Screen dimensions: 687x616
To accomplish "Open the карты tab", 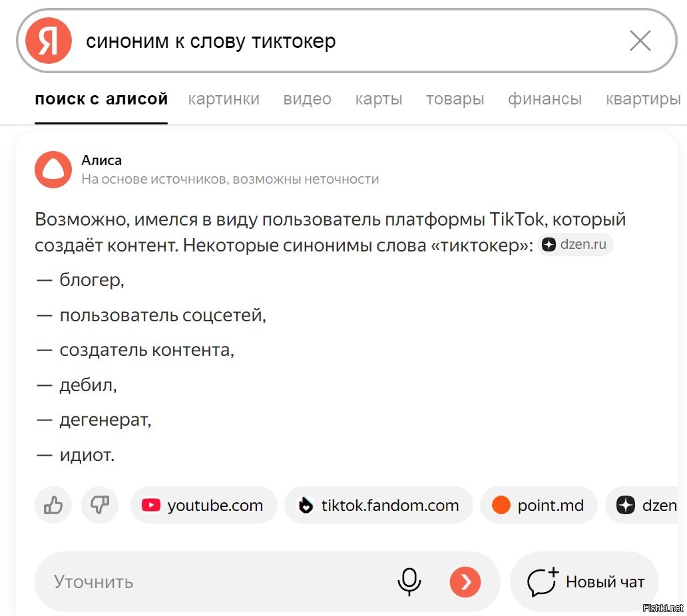I will coord(378,99).
